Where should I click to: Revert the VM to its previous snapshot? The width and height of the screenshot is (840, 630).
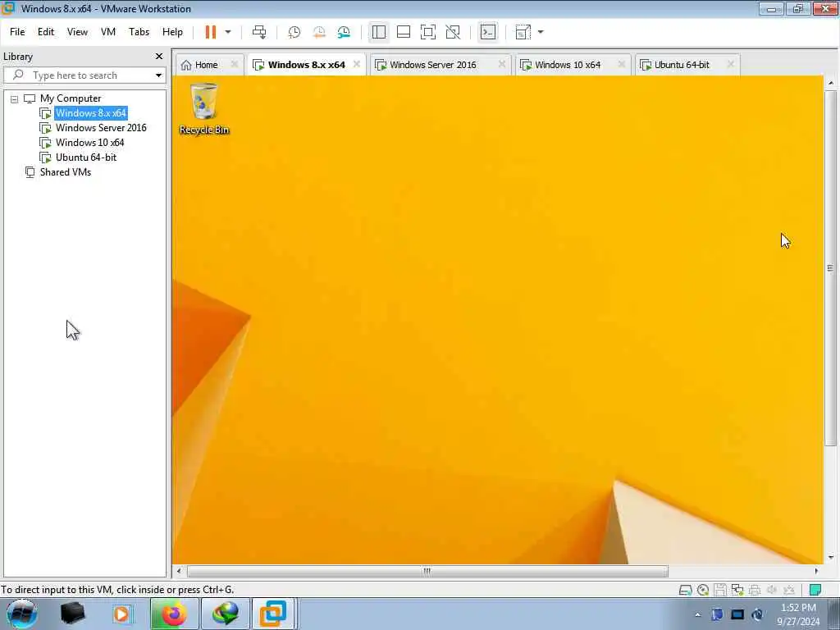(319, 32)
